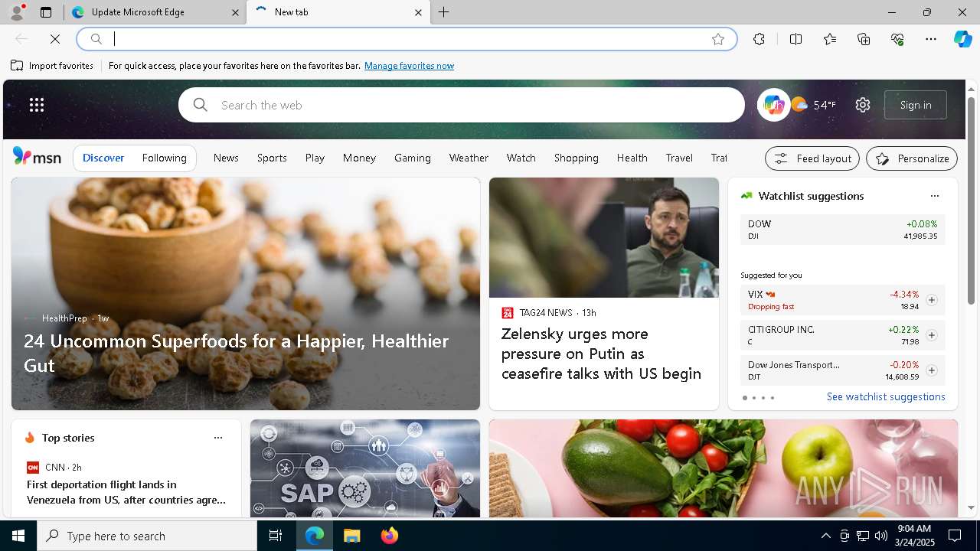
Task: Open the Sports category
Action: [272, 158]
